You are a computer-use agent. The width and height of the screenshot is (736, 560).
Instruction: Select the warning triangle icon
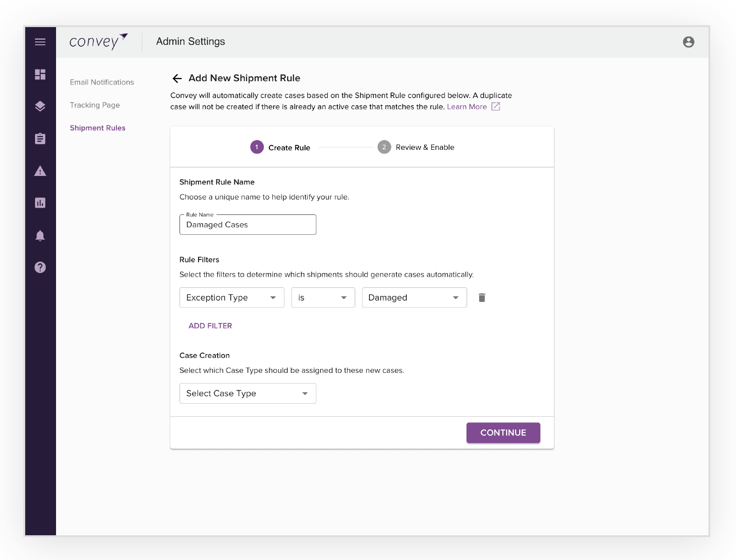pos(40,171)
